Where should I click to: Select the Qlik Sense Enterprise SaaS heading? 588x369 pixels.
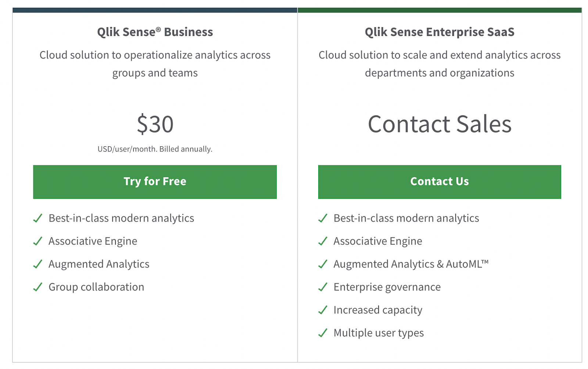pyautogui.click(x=440, y=32)
